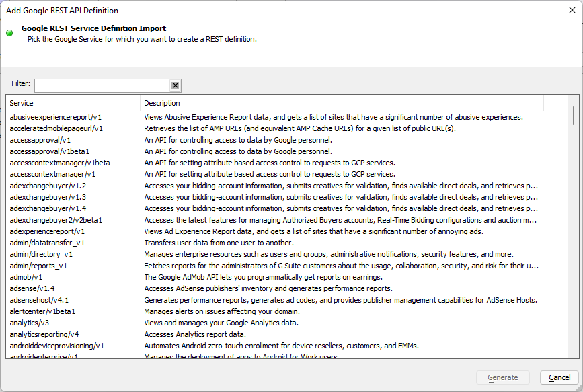Select the acceleratedmobilepageurl/v1 row

click(56, 128)
